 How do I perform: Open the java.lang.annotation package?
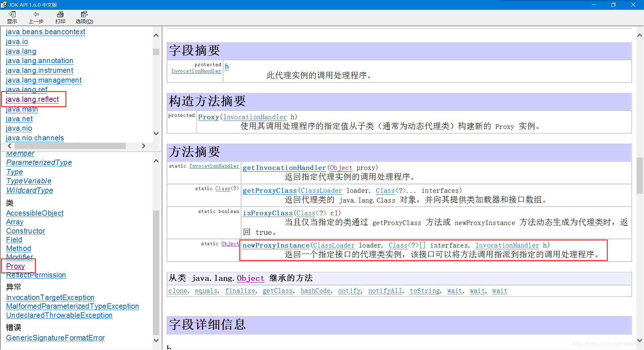[x=39, y=61]
